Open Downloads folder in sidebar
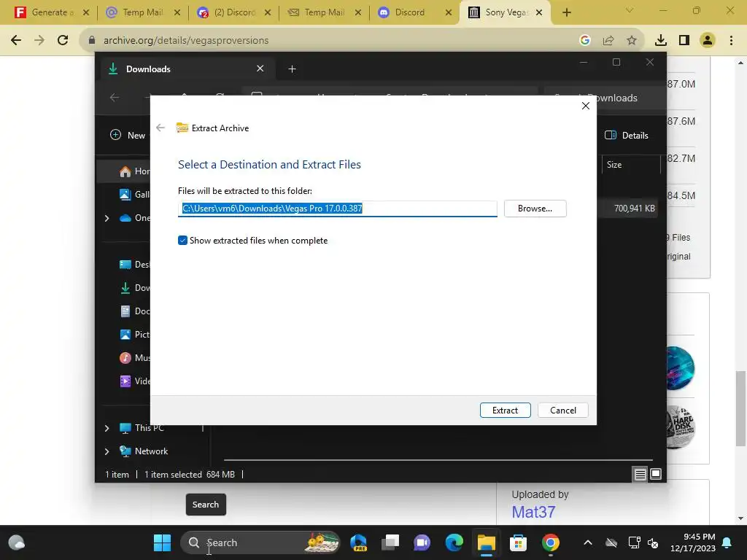Image resolution: width=747 pixels, height=560 pixels. tap(134, 287)
